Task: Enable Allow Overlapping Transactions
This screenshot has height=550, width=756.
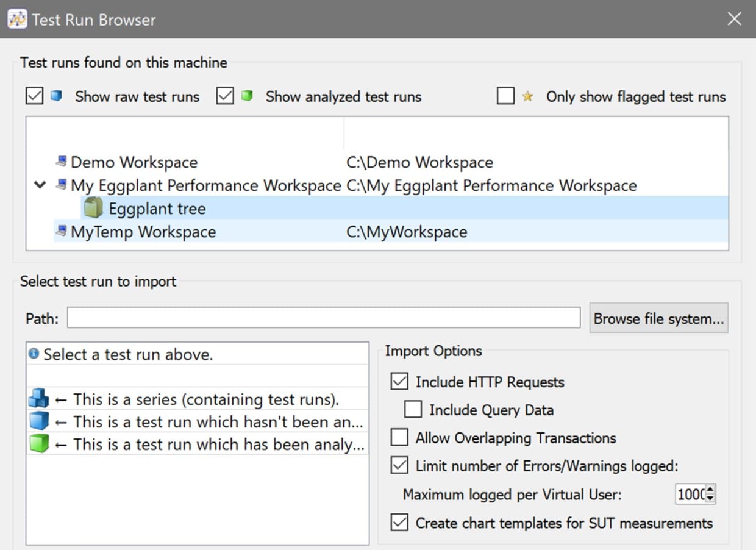Action: [399, 437]
